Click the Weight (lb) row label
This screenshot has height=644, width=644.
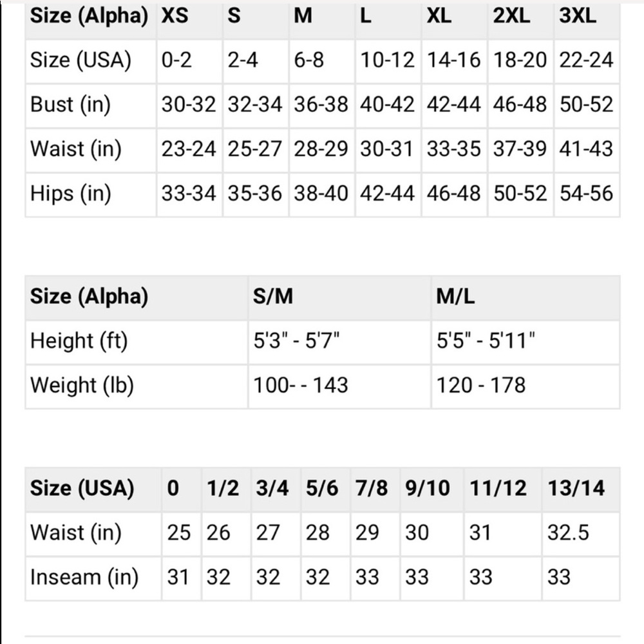(x=82, y=385)
